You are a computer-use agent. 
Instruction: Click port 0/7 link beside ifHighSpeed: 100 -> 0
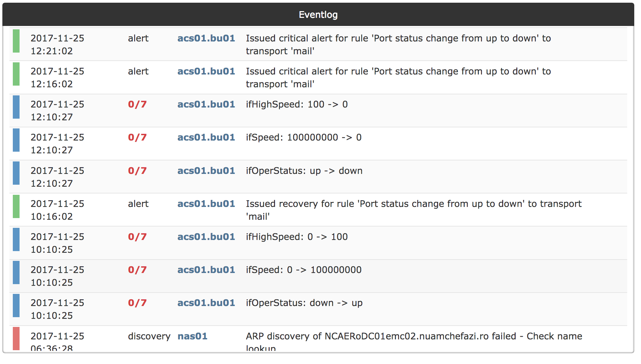point(137,104)
